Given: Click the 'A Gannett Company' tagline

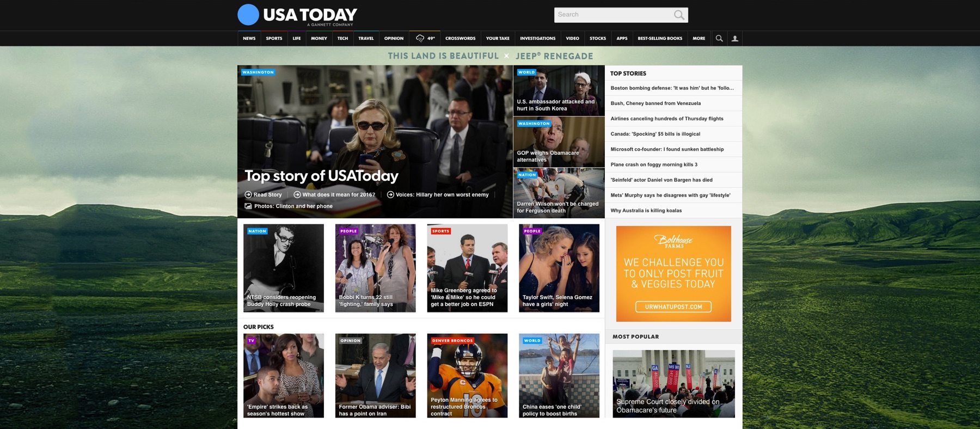Looking at the screenshot, I should pos(330,24).
